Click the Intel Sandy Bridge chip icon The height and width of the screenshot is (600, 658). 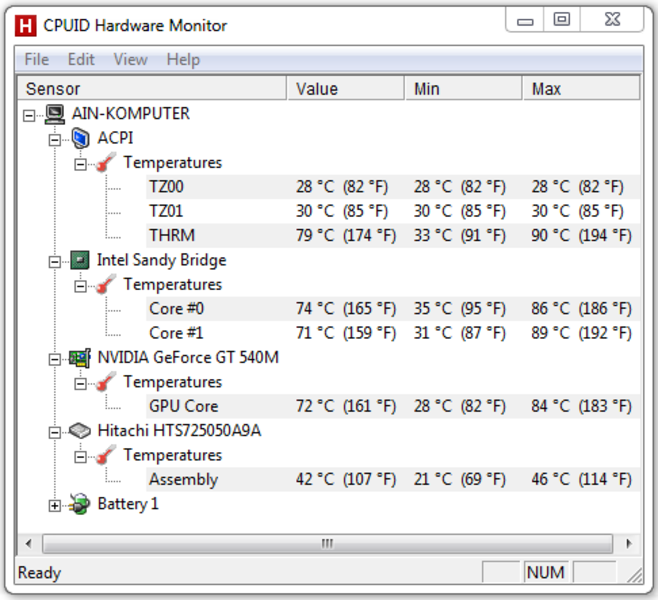(80, 260)
